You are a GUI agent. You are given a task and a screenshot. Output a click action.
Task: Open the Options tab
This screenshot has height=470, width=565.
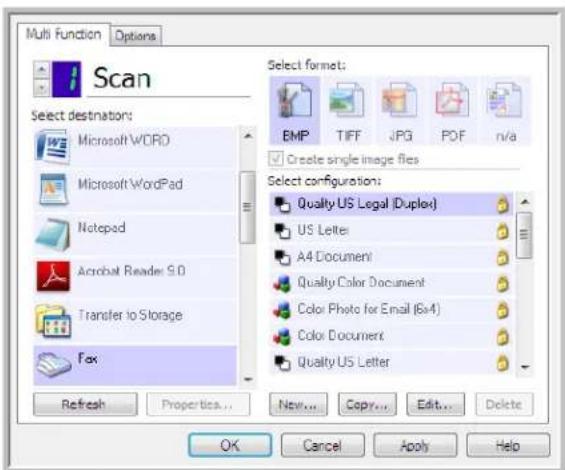135,36
